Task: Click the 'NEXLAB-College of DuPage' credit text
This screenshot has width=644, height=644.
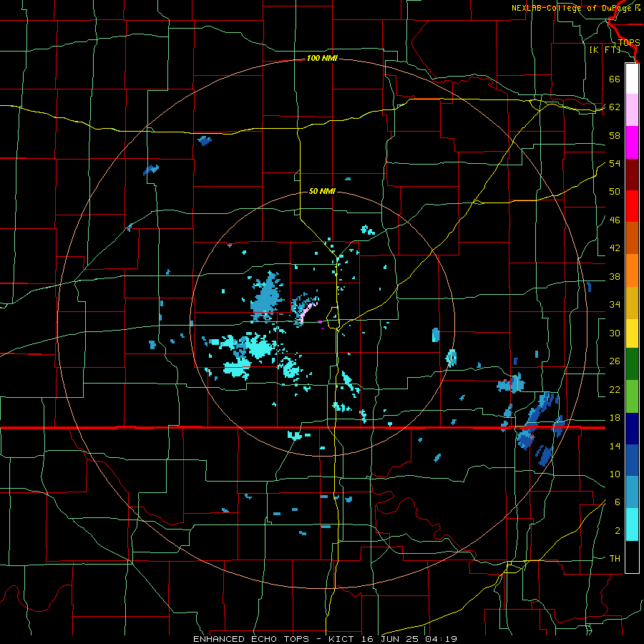Action: (x=572, y=8)
